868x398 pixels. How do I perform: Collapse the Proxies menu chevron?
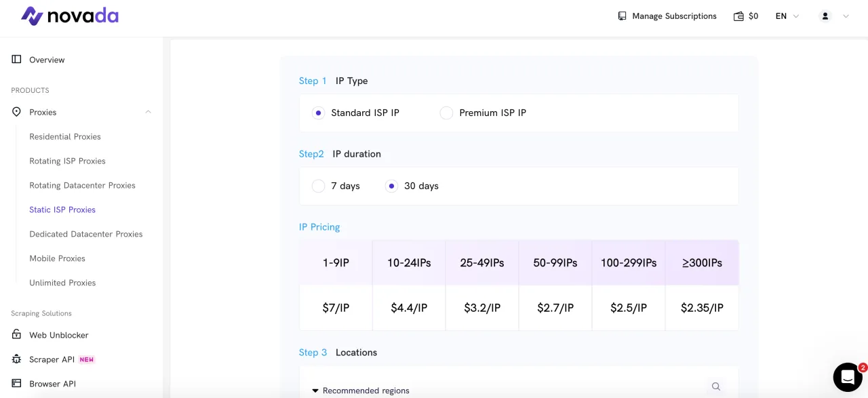pos(148,113)
